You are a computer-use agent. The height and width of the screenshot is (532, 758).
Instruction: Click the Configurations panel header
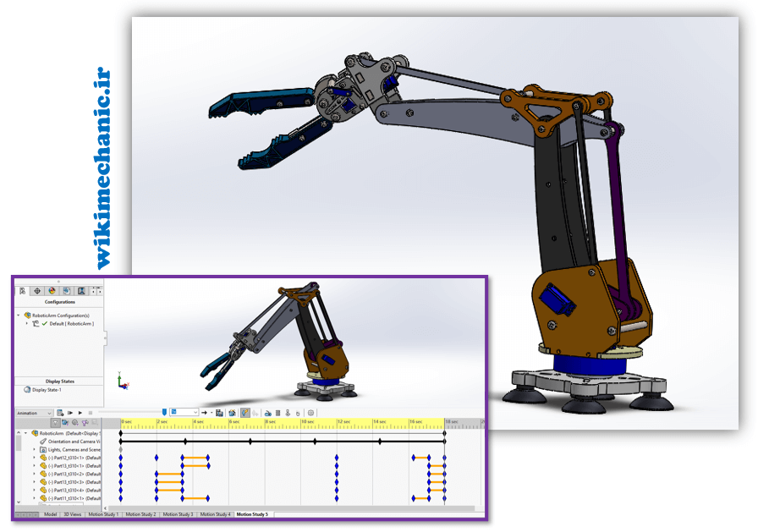click(59, 302)
